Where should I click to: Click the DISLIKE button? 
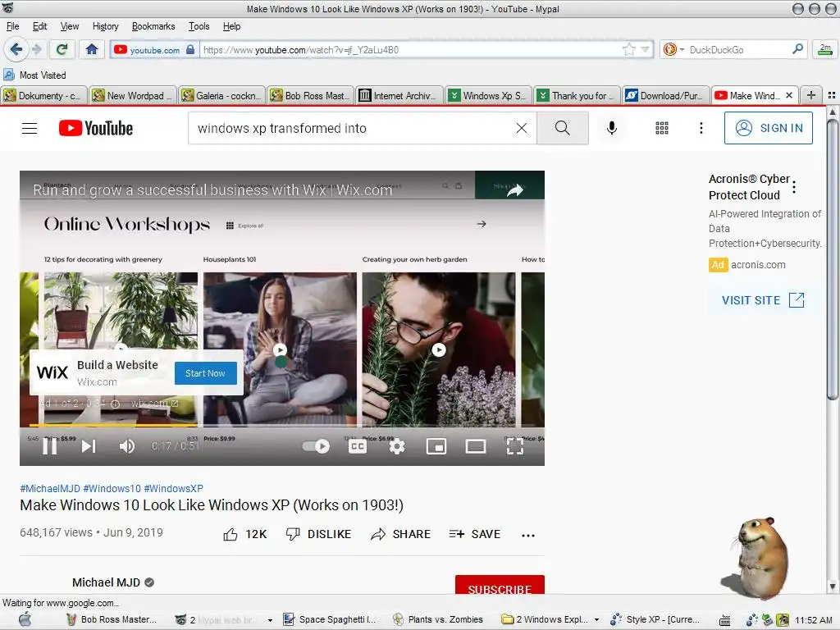point(318,534)
